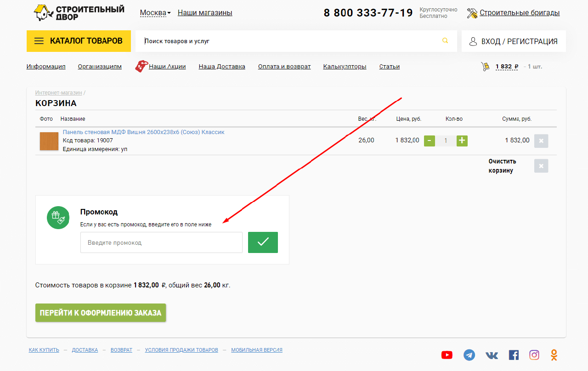Click the yellow search magnifier icon
The width and height of the screenshot is (588, 371).
pos(445,41)
